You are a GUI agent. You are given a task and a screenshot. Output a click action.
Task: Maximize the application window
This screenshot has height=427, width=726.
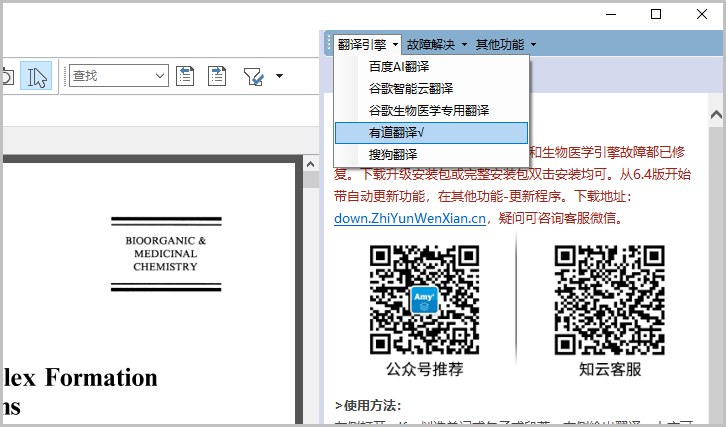[x=656, y=14]
